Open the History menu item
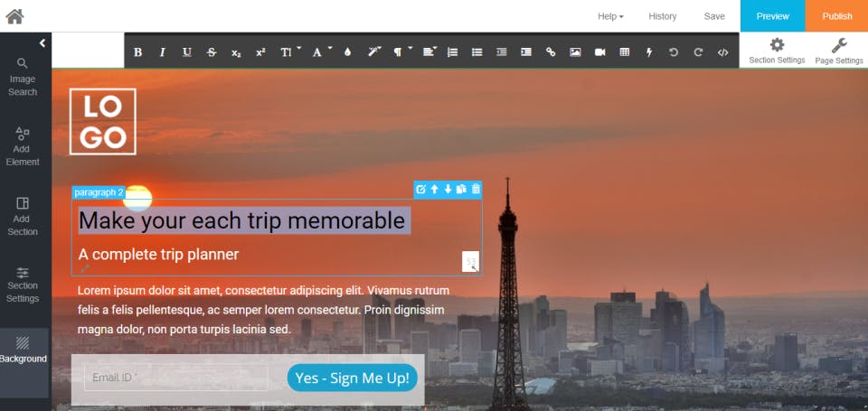Screen dimensions: 868x411 [x=663, y=16]
